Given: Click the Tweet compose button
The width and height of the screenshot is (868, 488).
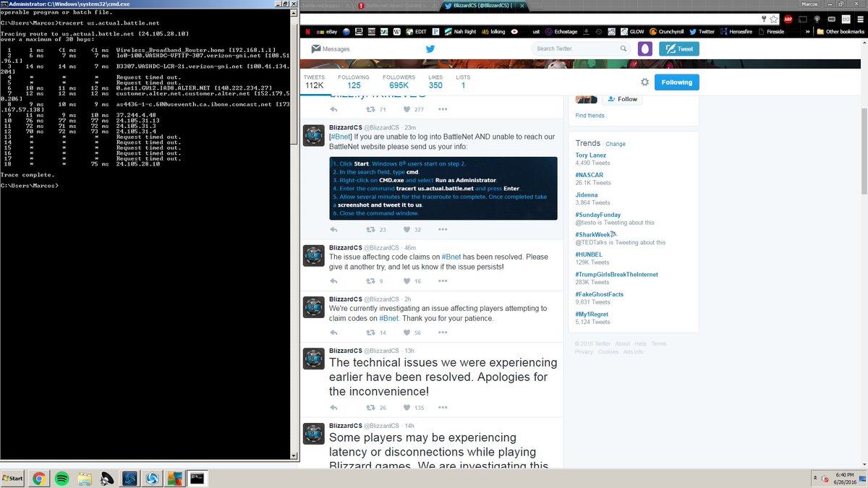Looking at the screenshot, I should tap(678, 48).
